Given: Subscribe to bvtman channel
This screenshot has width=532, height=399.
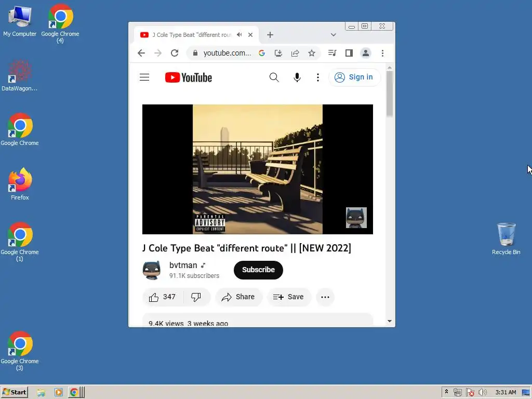Looking at the screenshot, I should point(258,270).
